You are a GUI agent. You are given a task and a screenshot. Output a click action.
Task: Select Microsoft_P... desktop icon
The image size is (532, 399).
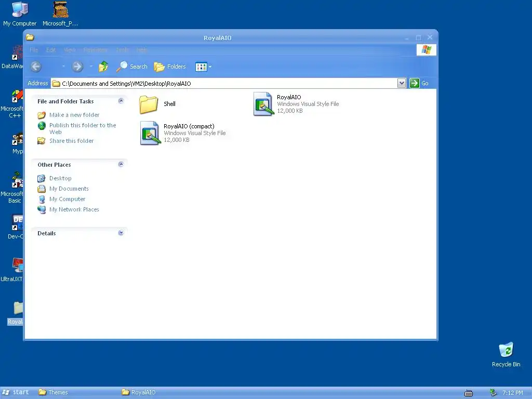coord(60,14)
